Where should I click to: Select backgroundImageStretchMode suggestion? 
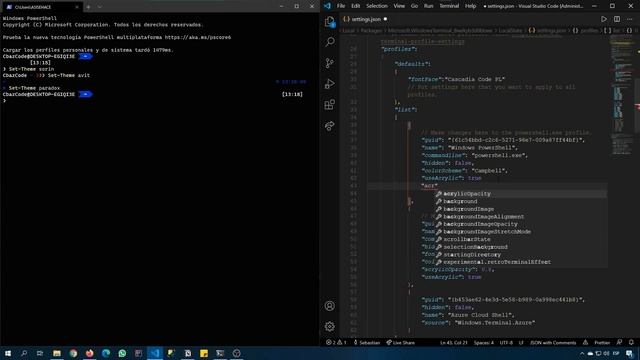click(521, 232)
